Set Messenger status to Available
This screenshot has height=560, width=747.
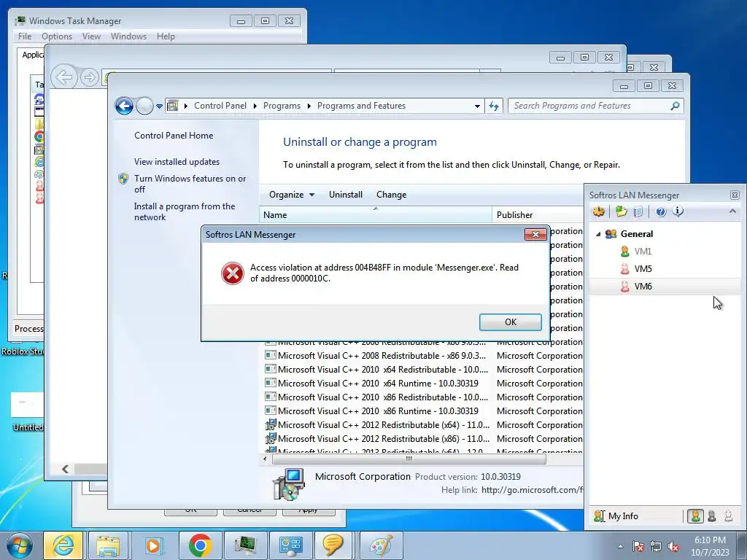(695, 516)
